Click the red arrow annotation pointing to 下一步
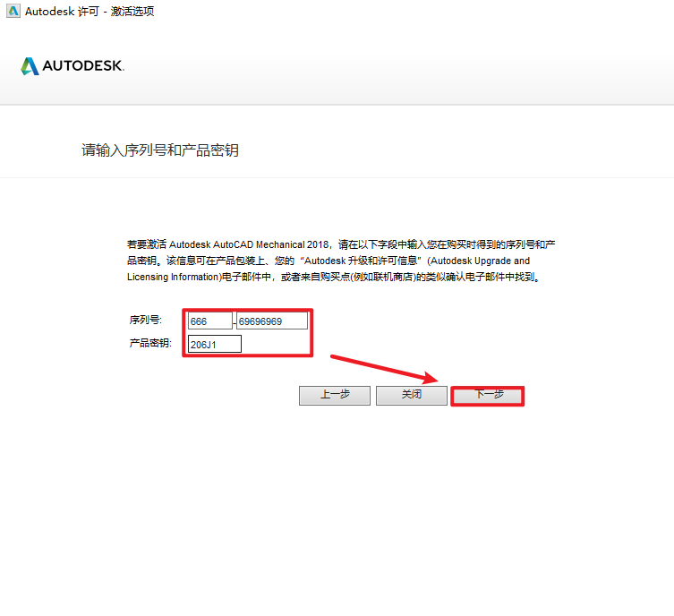The width and height of the screenshot is (674, 616). point(383,371)
